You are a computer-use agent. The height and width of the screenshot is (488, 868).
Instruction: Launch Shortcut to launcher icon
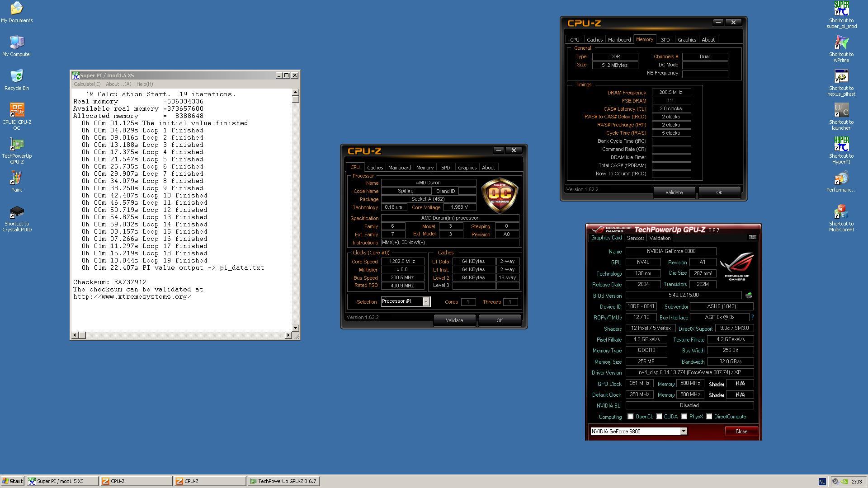pyautogui.click(x=841, y=116)
